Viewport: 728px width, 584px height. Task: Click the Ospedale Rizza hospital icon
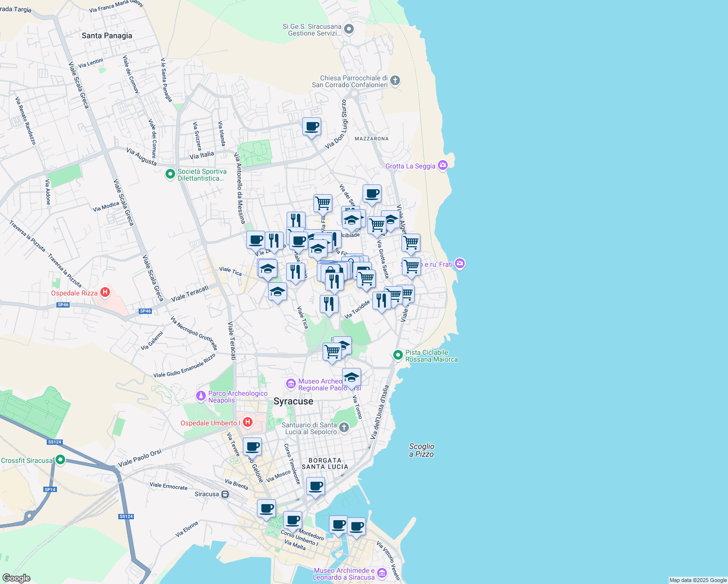[105, 292]
